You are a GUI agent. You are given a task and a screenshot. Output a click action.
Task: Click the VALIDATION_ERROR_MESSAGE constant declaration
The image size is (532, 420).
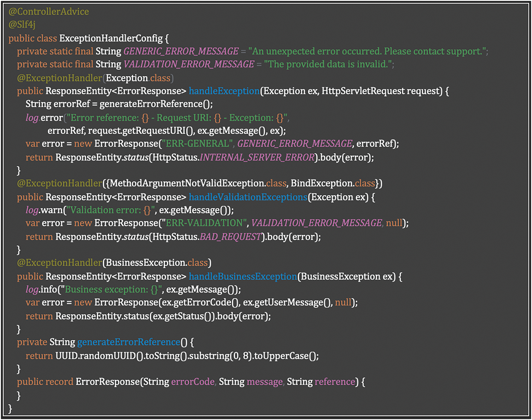click(x=189, y=64)
